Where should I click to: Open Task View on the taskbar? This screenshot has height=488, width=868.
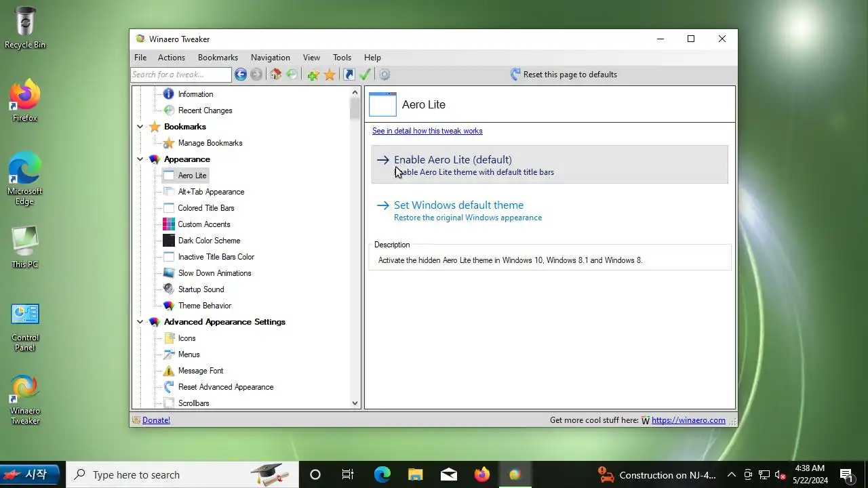pyautogui.click(x=348, y=474)
